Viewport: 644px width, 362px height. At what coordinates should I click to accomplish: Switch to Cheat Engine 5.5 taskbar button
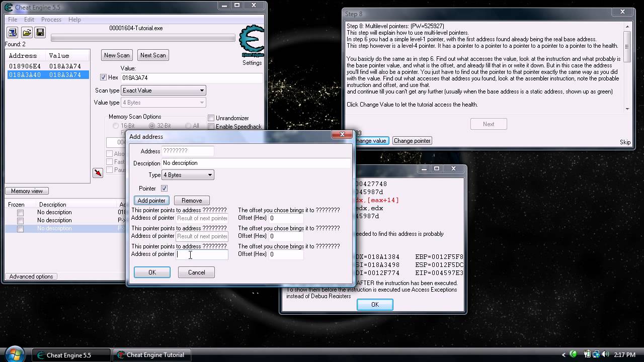71,355
